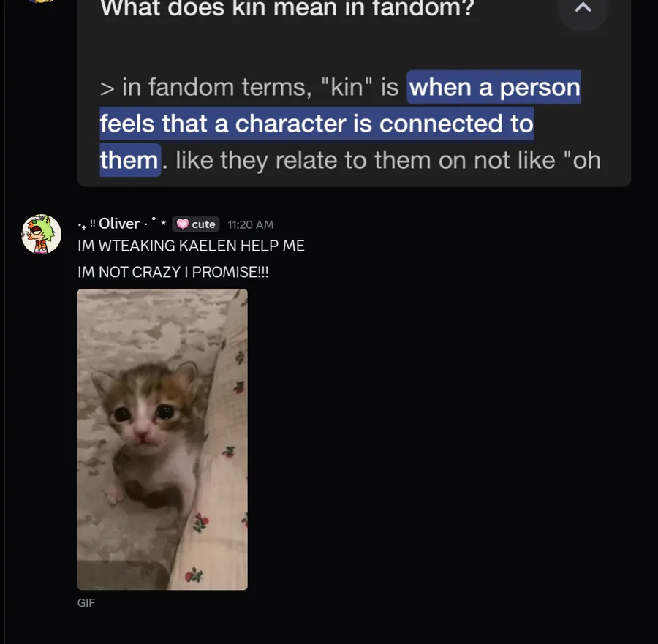658x644 pixels.
Task: Click the sparkle symbols before Oliver's name
Action: [86, 224]
